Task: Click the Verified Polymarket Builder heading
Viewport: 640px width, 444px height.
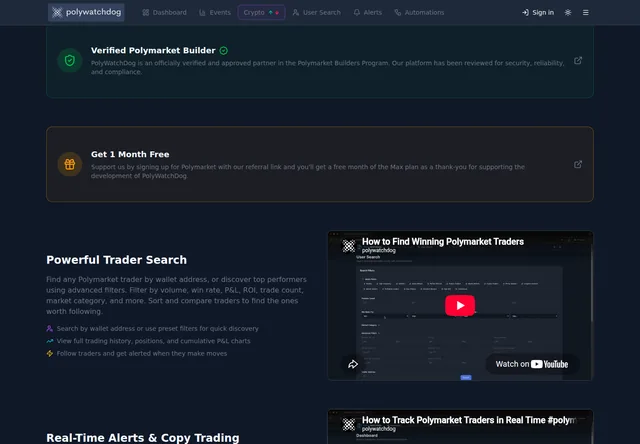Action: point(153,51)
